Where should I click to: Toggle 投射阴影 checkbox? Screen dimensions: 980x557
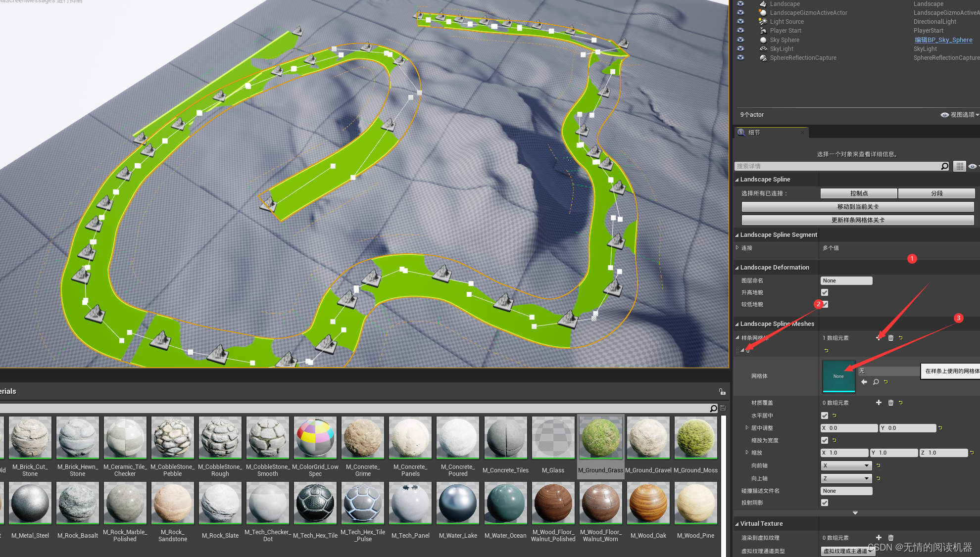825,503
